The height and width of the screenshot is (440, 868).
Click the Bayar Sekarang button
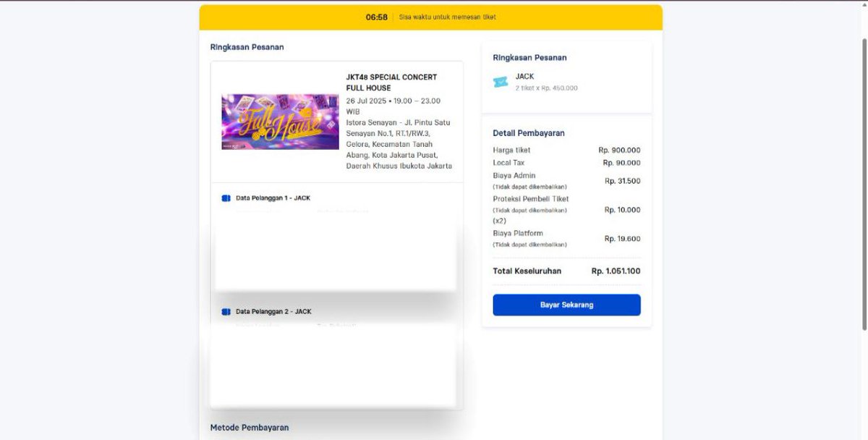tap(566, 305)
